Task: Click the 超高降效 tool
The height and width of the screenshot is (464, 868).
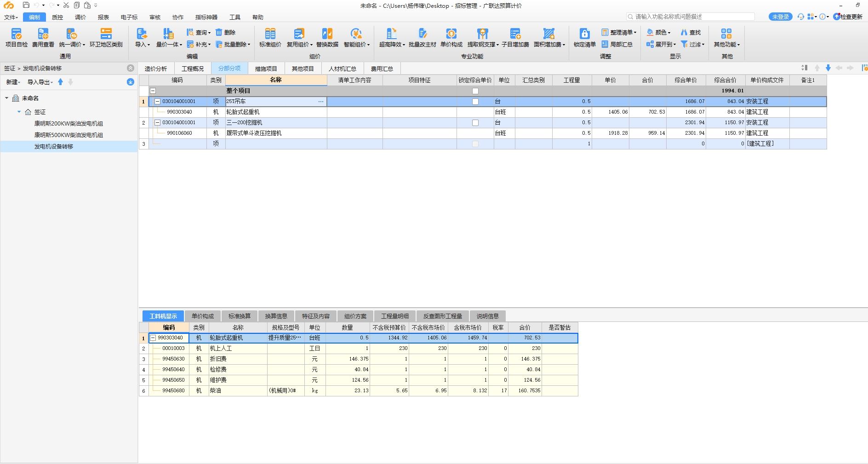Action: point(392,37)
